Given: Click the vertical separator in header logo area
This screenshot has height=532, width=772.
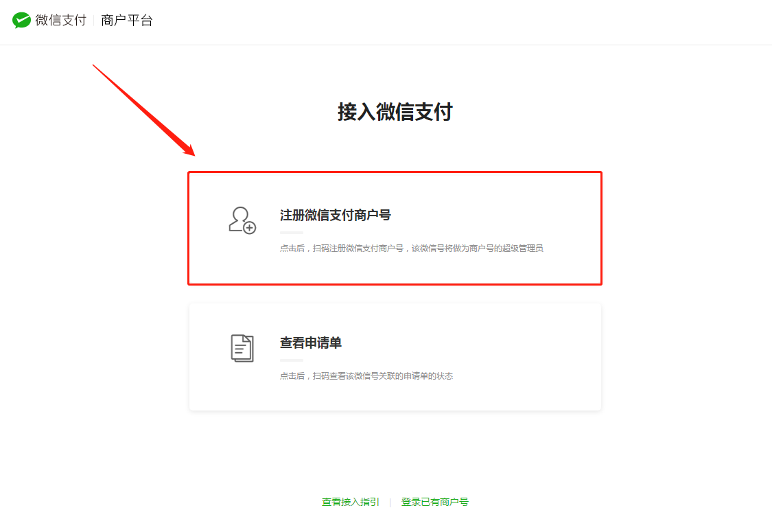Looking at the screenshot, I should [x=93, y=21].
